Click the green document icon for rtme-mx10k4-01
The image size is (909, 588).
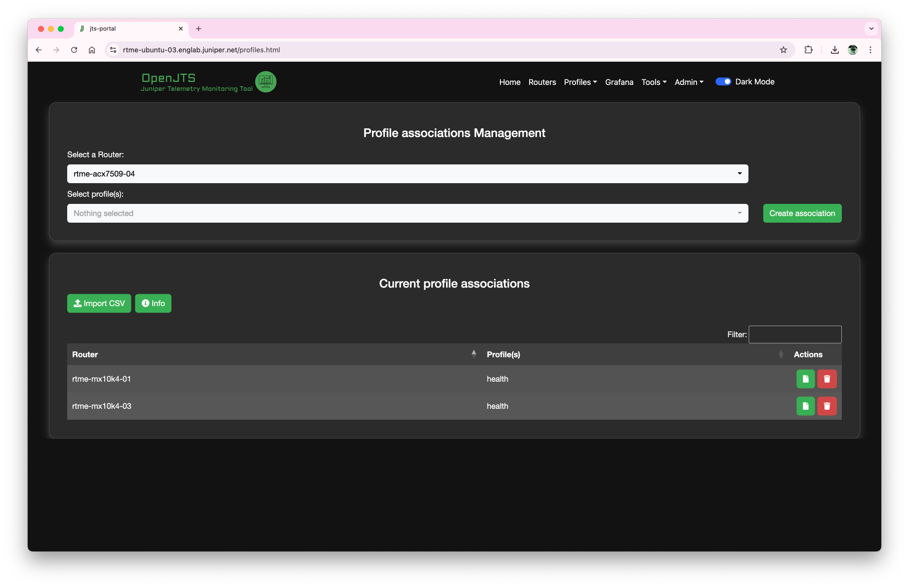pyautogui.click(x=805, y=379)
